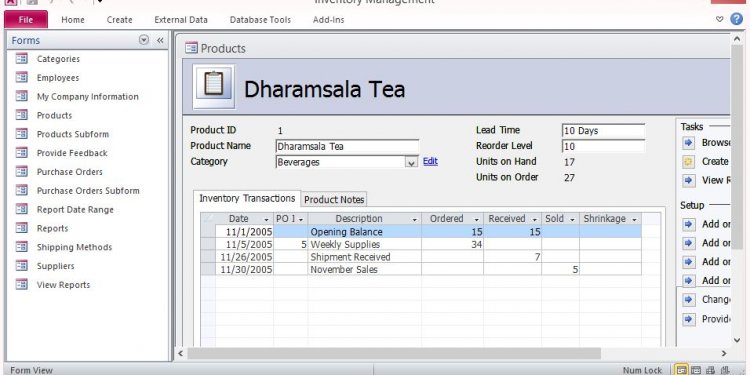Viewport: 750px width, 375px height.
Task: Open the View Reports form icon
Action: (22, 285)
